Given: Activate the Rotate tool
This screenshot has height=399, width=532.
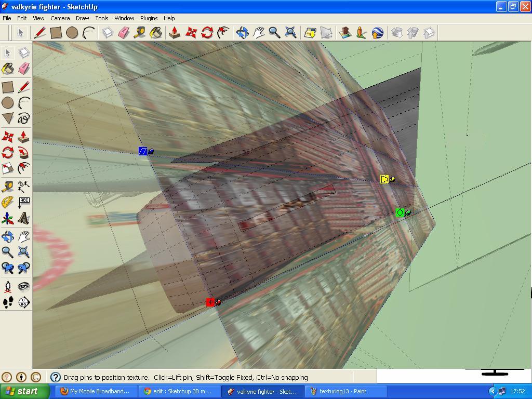Looking at the screenshot, I should click(x=8, y=152).
